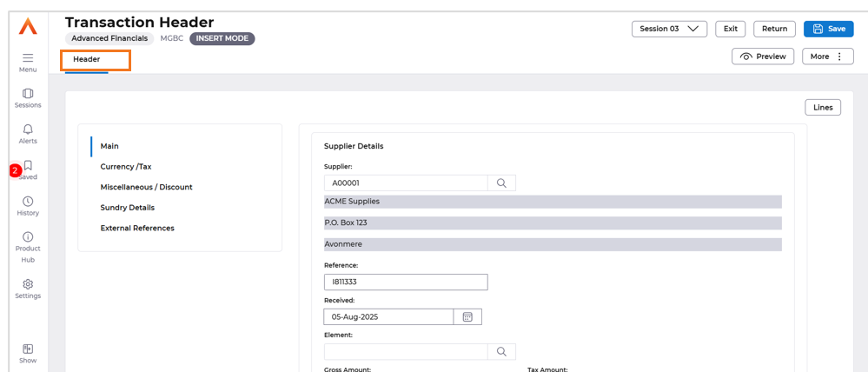Click the Save button
The width and height of the screenshot is (868, 372).
point(829,29)
